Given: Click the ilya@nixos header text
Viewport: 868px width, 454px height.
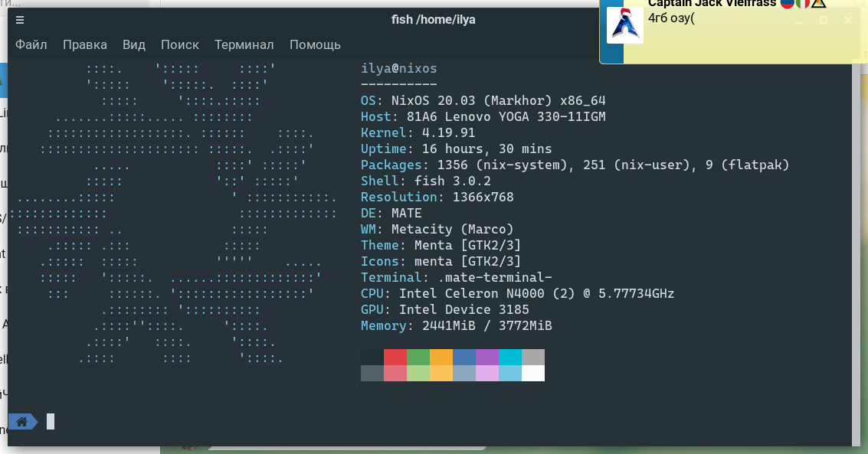Looking at the screenshot, I should point(399,69).
